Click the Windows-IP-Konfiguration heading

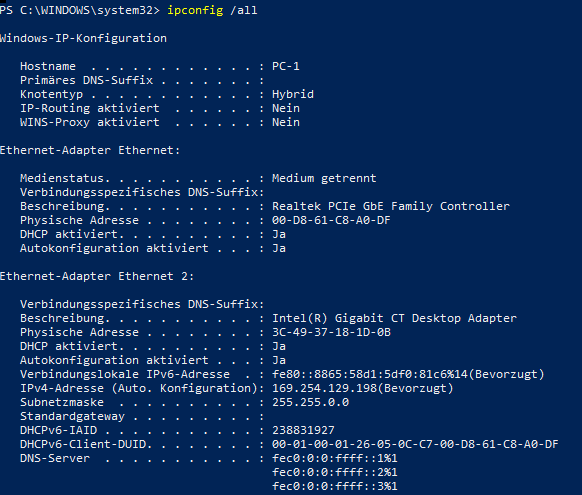84,38
